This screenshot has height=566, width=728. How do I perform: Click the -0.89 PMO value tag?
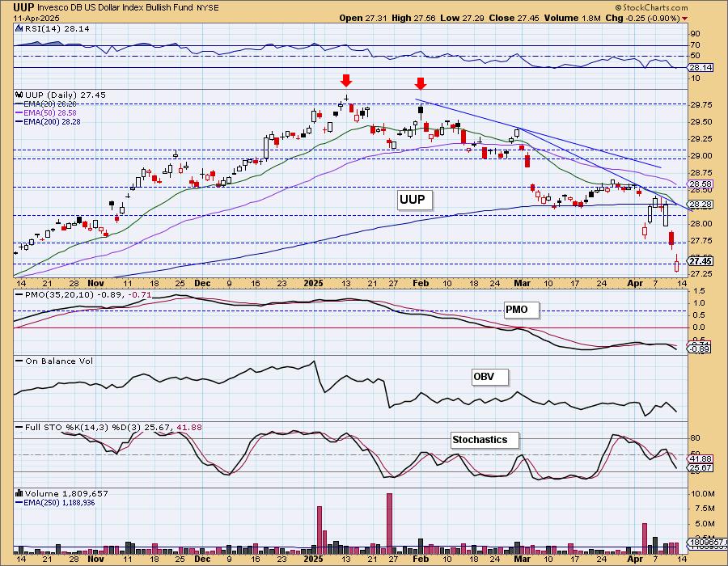[700, 348]
